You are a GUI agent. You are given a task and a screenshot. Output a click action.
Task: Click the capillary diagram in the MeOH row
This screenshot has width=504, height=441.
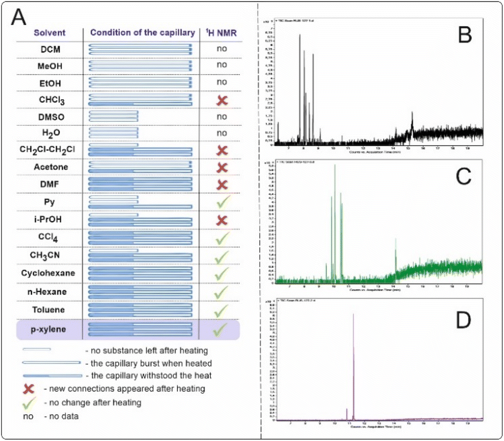140,66
